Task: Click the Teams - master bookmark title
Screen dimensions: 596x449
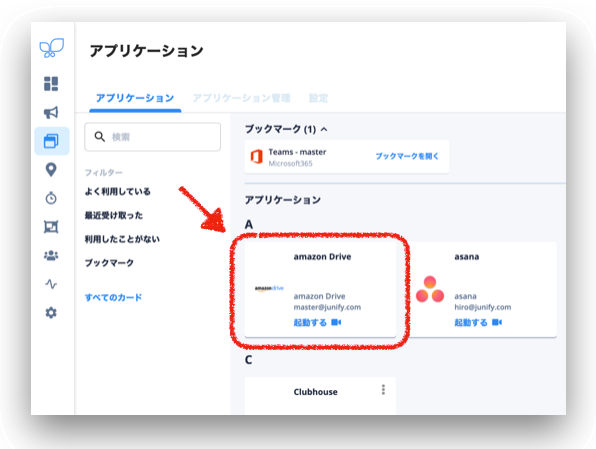Action: pos(297,152)
